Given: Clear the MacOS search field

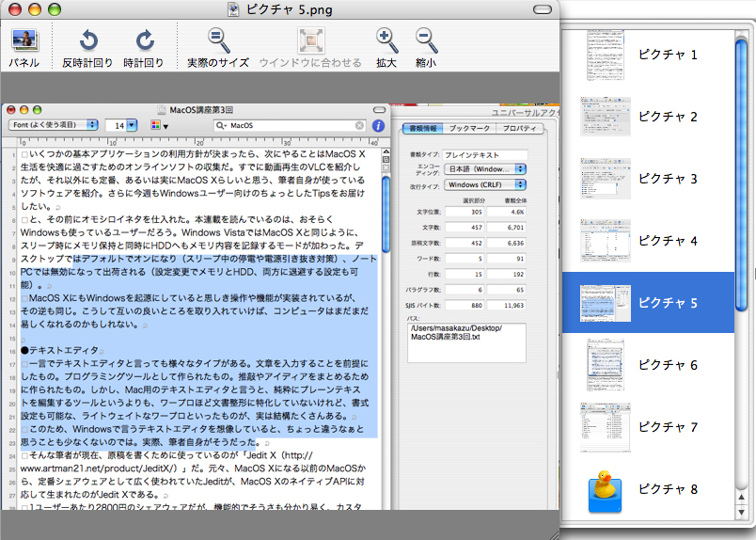Looking at the screenshot, I should 359,125.
